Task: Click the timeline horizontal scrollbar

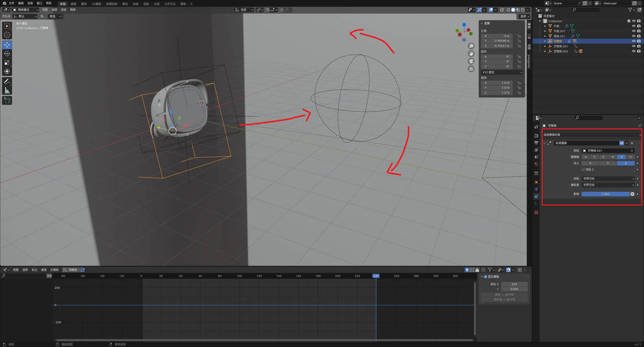Action: click(265, 340)
